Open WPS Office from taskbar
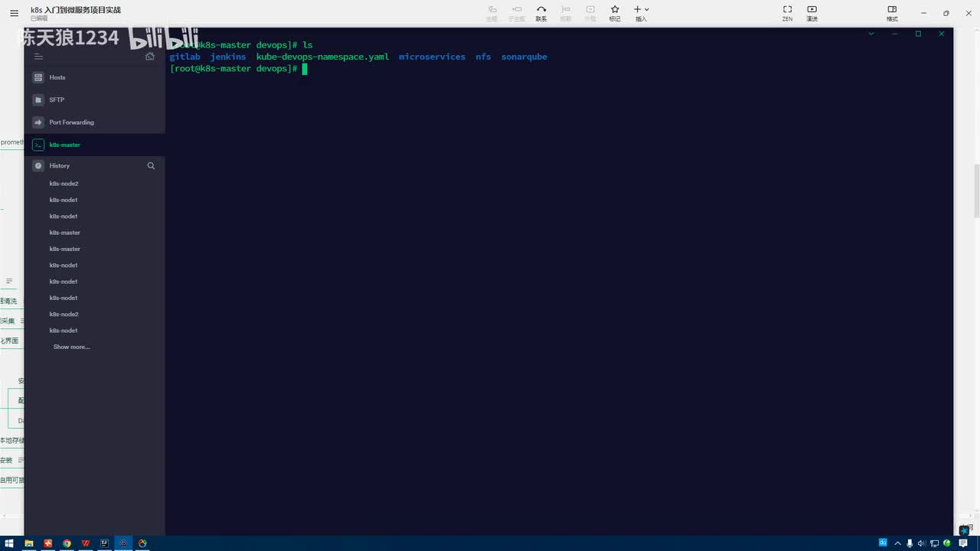 pyautogui.click(x=86, y=543)
